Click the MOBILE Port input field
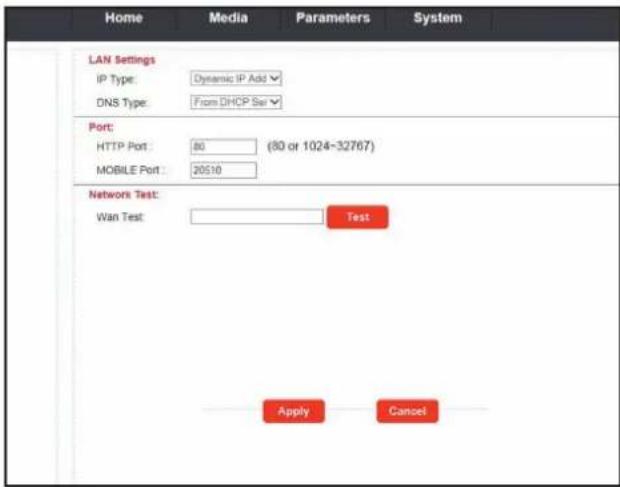The width and height of the screenshot is (620, 487). pos(223,170)
